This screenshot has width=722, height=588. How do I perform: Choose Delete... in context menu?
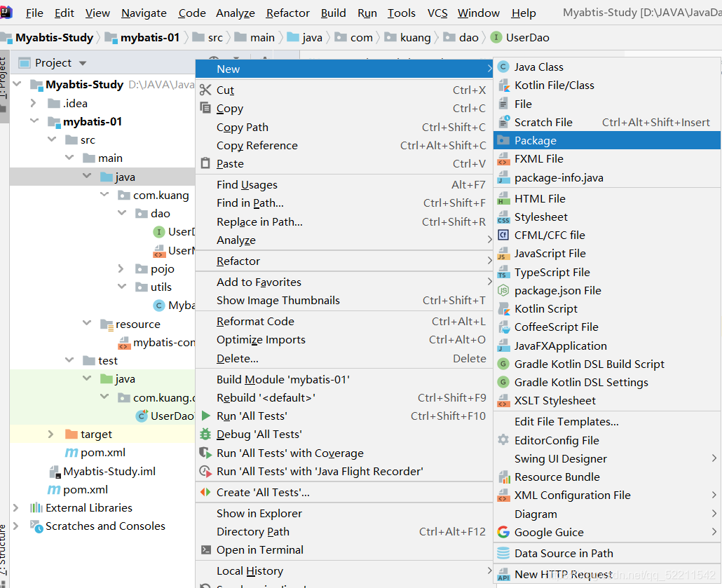(344, 358)
